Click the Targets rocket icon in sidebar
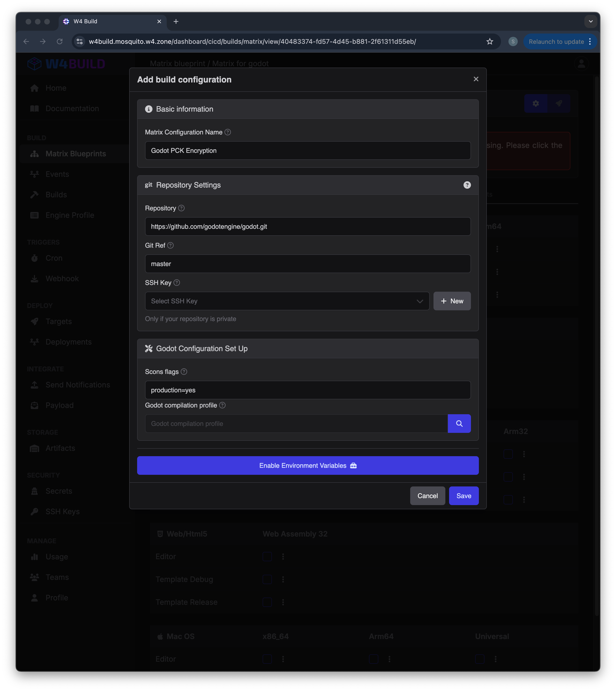Viewport: 616px width, 691px height. (x=34, y=322)
